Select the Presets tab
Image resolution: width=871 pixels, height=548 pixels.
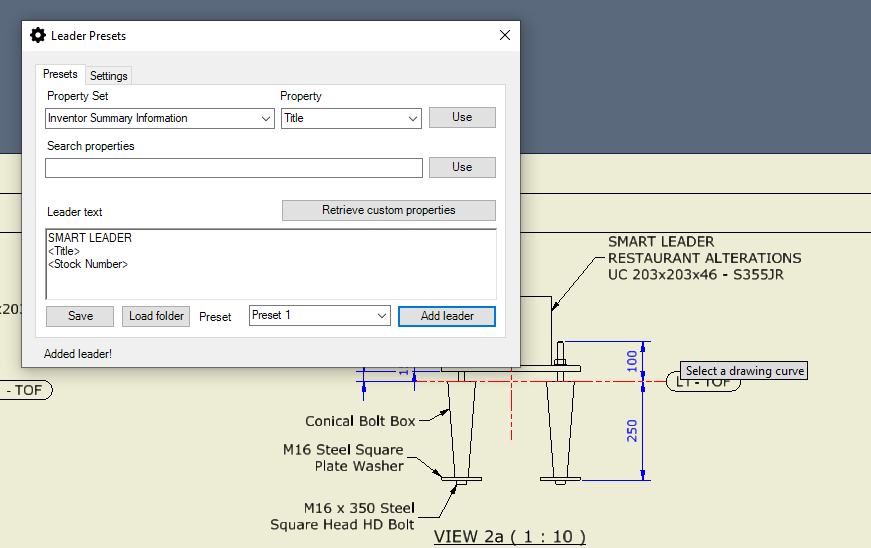click(60, 74)
